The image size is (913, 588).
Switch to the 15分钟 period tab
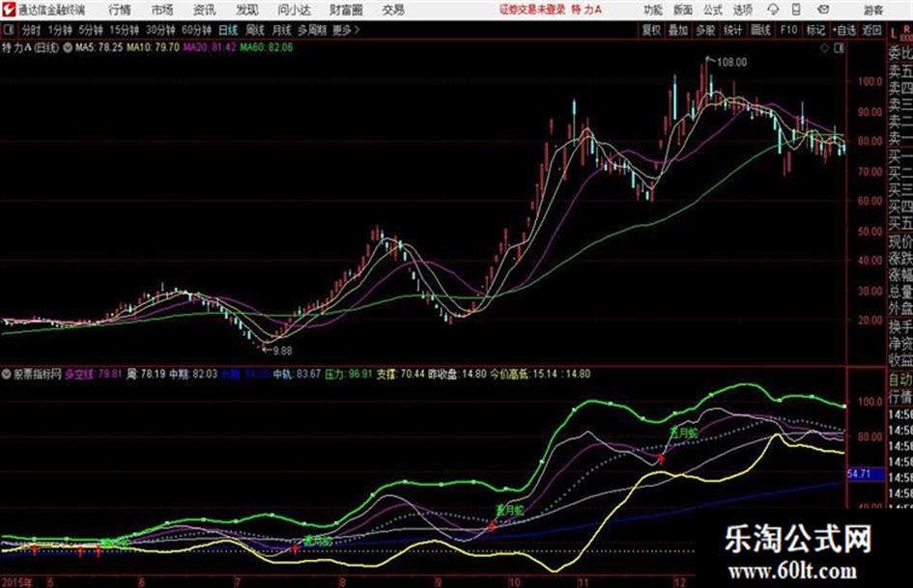[x=124, y=30]
